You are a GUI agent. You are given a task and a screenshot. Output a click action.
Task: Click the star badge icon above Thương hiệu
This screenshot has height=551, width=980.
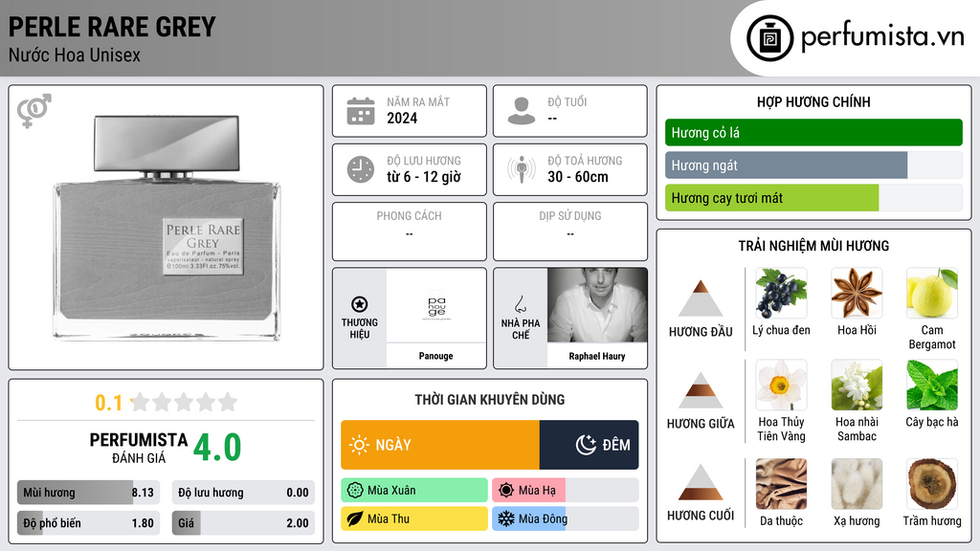[360, 304]
